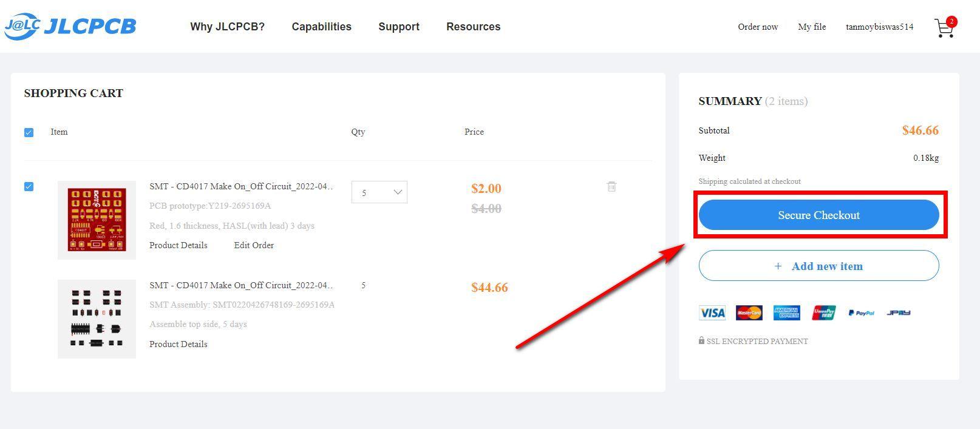The height and width of the screenshot is (429, 980).
Task: Click the Visa payment icon
Action: 712,313
